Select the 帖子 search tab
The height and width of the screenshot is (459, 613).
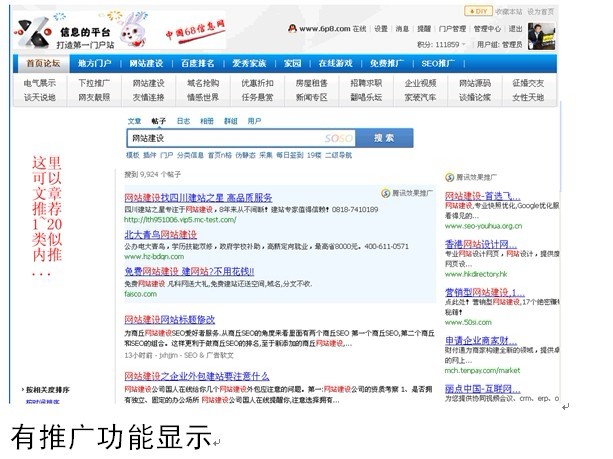(x=159, y=121)
